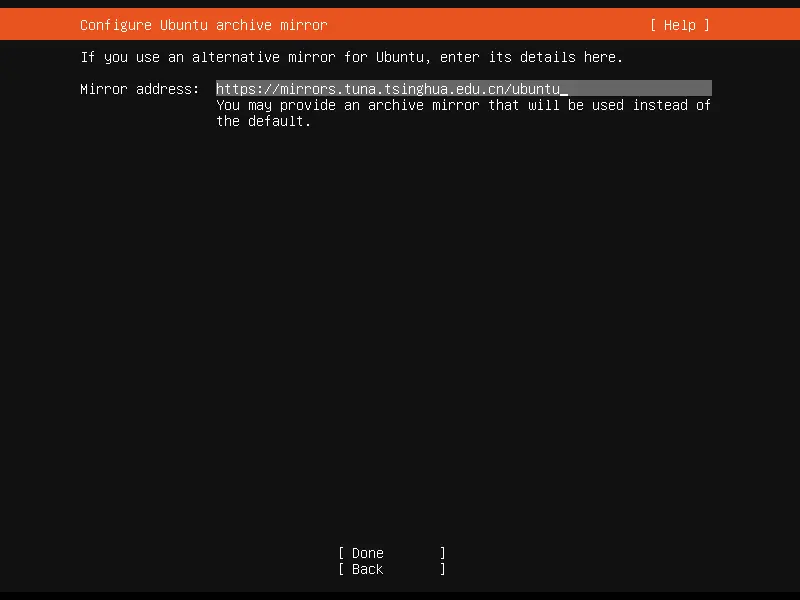Viewport: 800px width, 600px height.
Task: Click the "the default." hint text
Action: pos(263,121)
